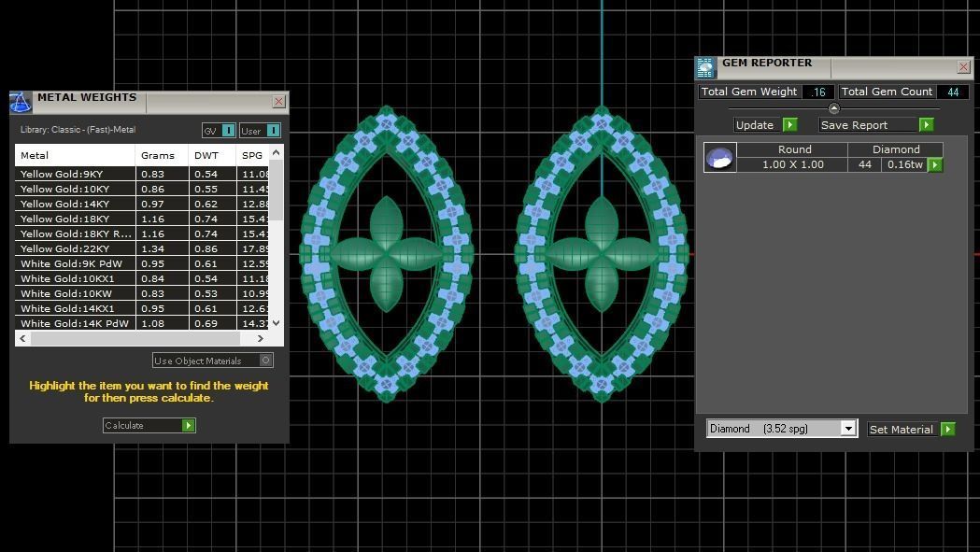Select the Yellow Gold:18KY R... row
The image size is (980, 552).
142,234
